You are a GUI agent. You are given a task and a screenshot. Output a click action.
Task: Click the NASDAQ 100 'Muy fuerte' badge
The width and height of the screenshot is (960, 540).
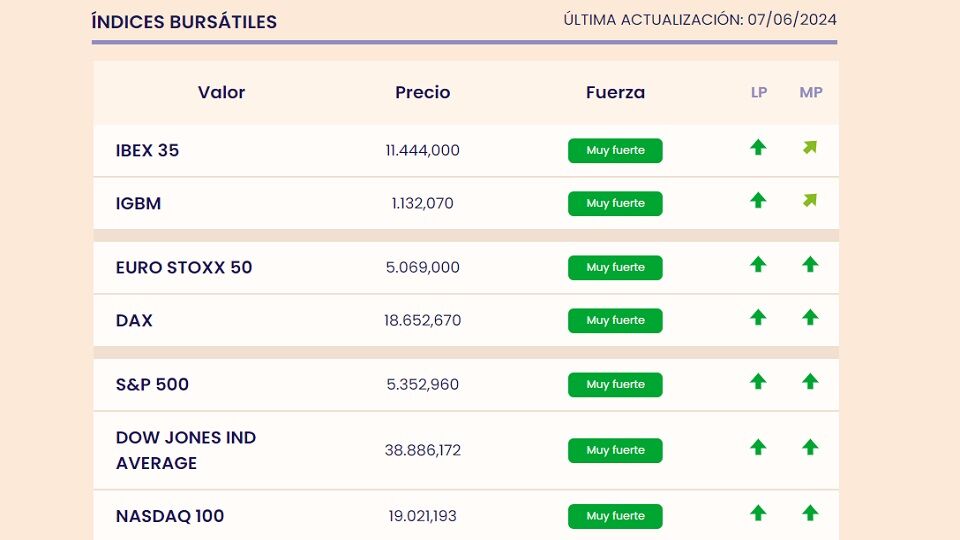point(615,517)
